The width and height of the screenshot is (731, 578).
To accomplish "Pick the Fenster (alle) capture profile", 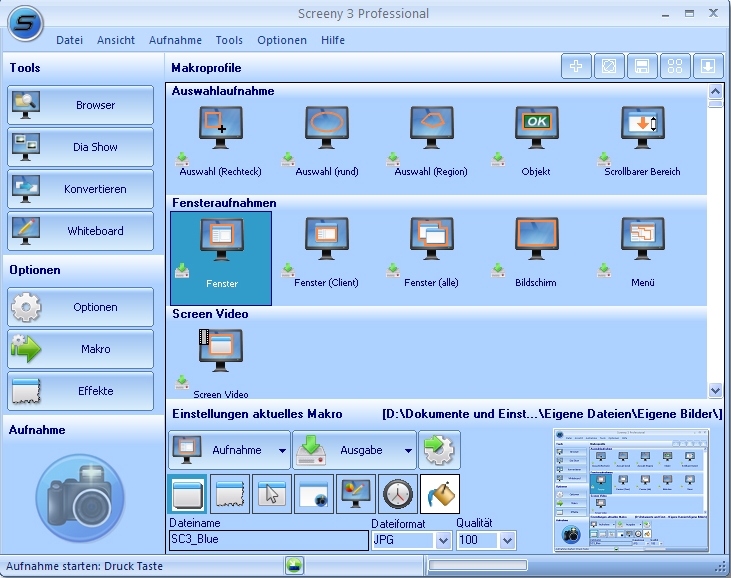I will 431,252.
